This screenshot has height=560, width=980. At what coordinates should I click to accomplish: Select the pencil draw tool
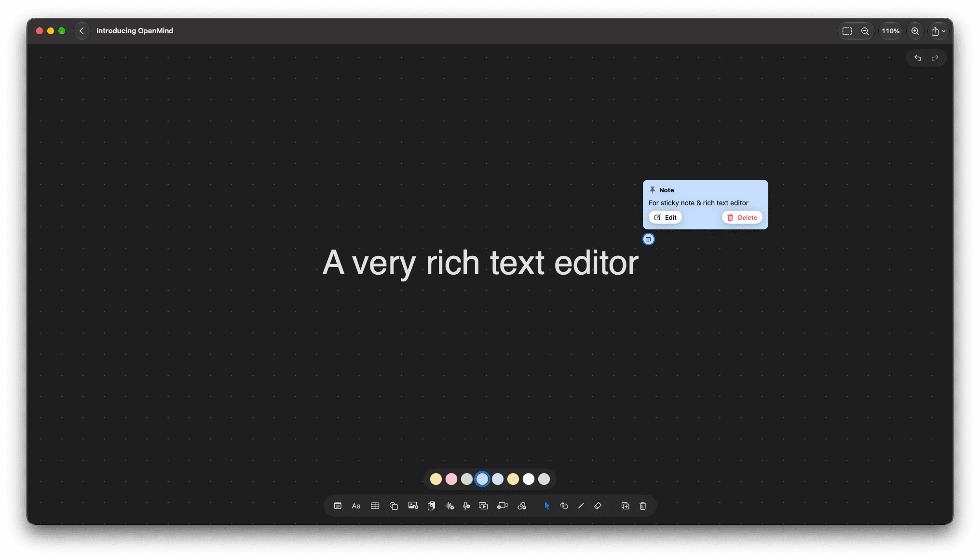tap(581, 506)
